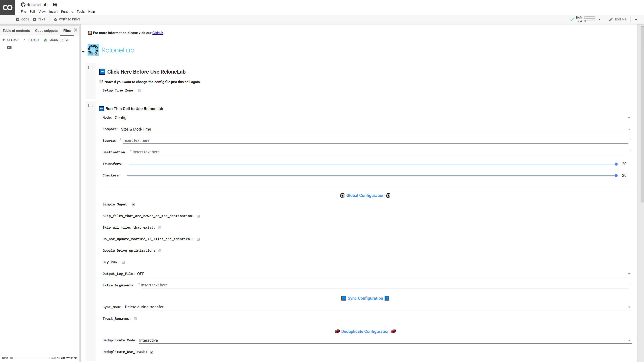The image size is (644, 362).
Task: Run the 'Run This Cell to Use RcloneLab' cell
Action: click(91, 106)
